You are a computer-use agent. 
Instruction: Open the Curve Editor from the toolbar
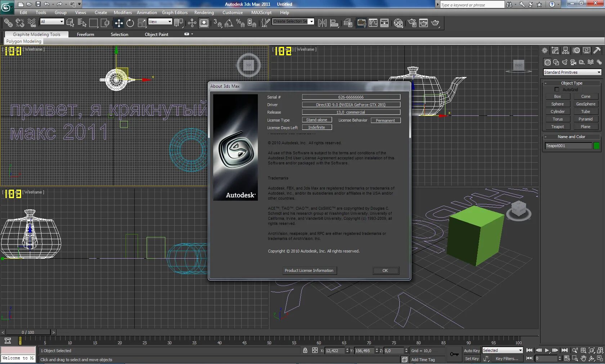pyautogui.click(x=373, y=23)
